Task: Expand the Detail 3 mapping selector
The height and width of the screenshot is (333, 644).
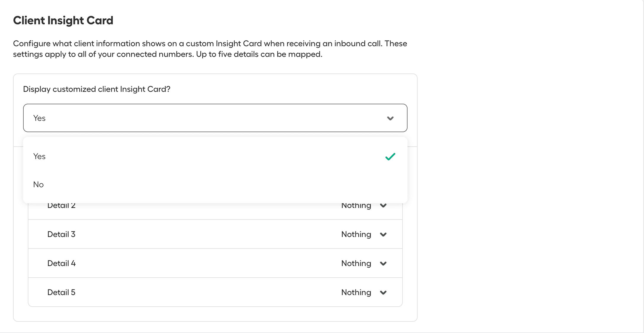Action: 384,234
